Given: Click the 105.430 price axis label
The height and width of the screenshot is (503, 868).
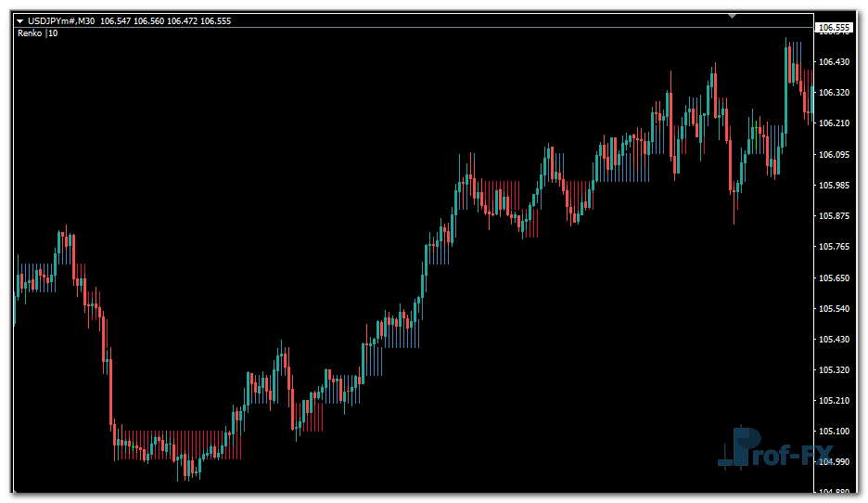Looking at the screenshot, I should click(x=835, y=340).
